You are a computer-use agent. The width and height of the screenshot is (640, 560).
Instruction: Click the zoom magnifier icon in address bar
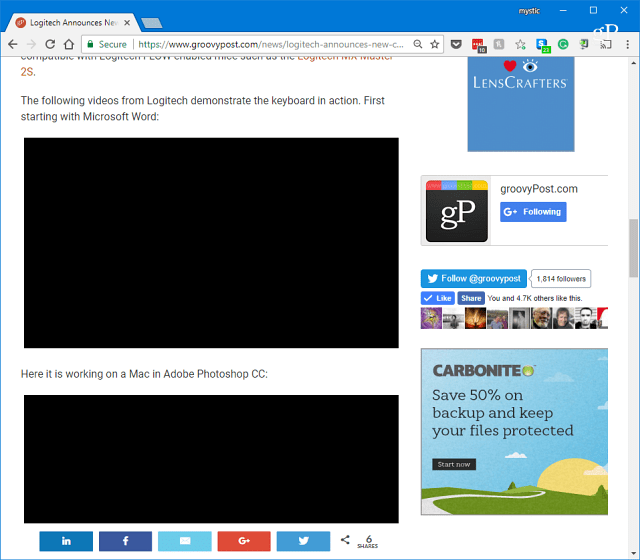click(418, 44)
